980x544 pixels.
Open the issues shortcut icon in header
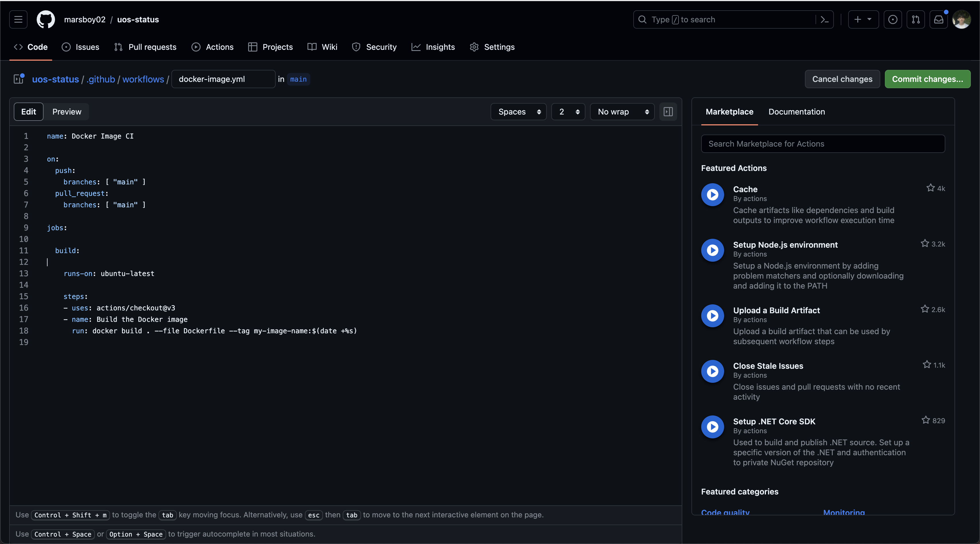pyautogui.click(x=893, y=19)
